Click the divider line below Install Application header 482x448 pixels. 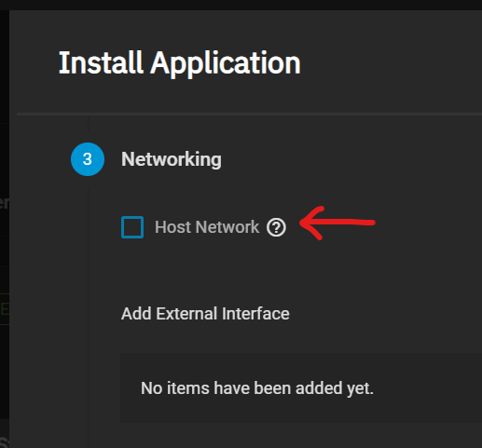tap(249, 115)
